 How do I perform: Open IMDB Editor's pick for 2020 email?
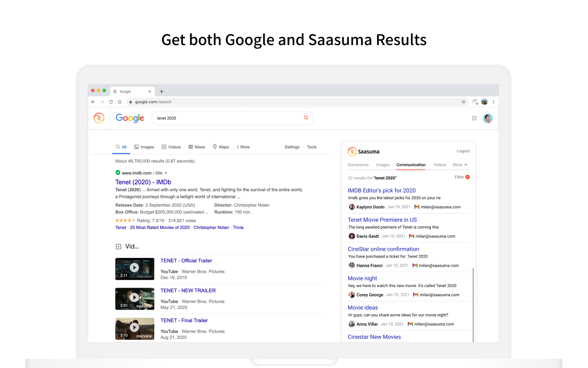click(x=382, y=190)
